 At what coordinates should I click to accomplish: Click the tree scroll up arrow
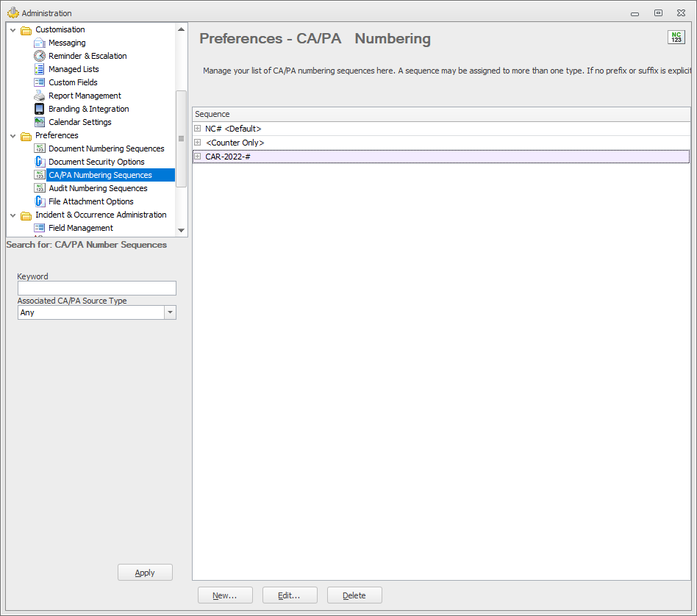[x=181, y=29]
